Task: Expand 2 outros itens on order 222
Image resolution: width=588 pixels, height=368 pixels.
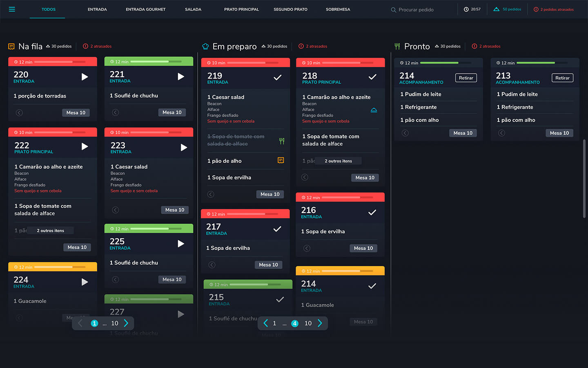Action: click(50, 231)
